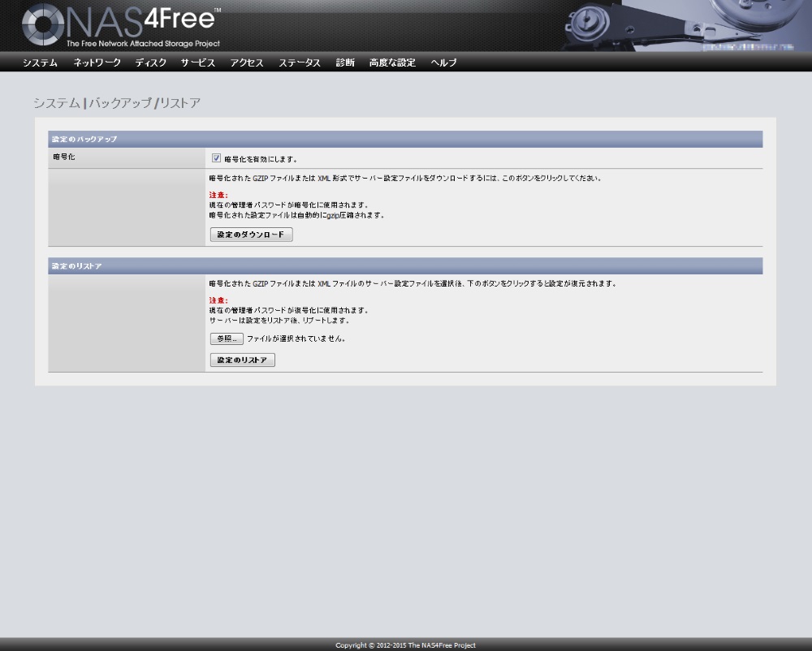Open the ステータス menu
Viewport: 812px width, 651px height.
300,63
